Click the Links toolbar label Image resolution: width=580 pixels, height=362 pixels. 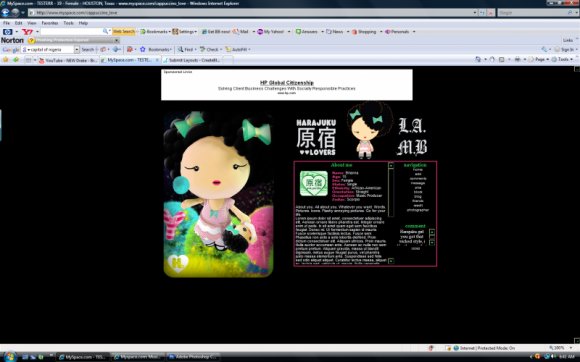point(568,40)
